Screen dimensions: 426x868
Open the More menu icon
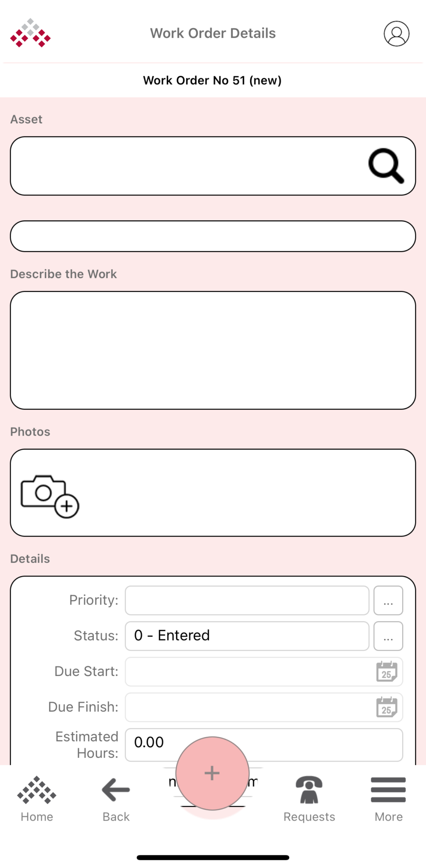[387, 788]
